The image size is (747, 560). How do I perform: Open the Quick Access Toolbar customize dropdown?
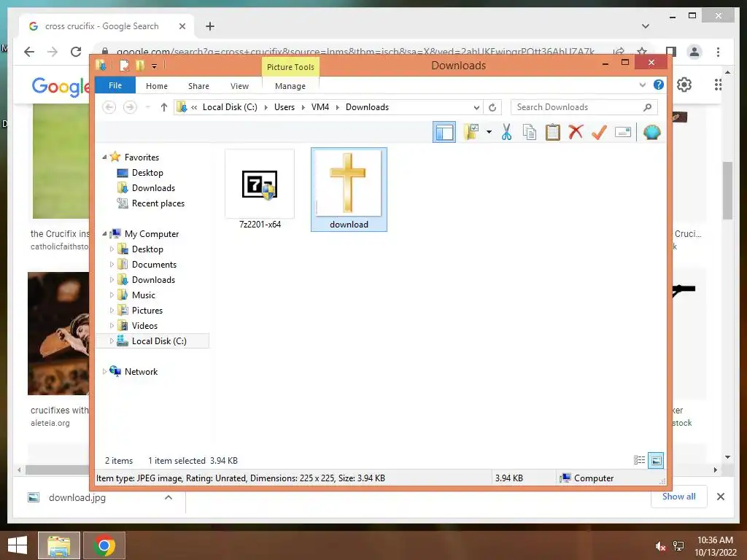(x=155, y=66)
